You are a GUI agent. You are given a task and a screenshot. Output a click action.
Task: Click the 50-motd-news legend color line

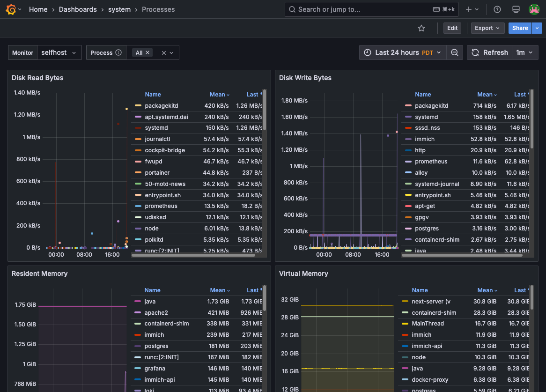click(138, 184)
